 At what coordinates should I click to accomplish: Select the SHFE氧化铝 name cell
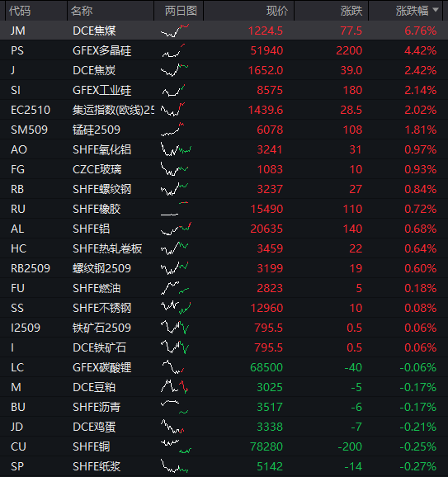[x=101, y=149]
